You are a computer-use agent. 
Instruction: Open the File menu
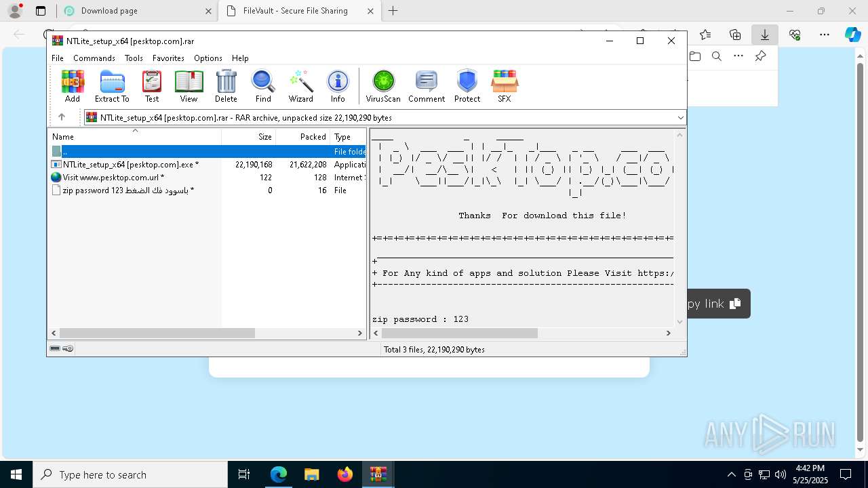pyautogui.click(x=58, y=58)
